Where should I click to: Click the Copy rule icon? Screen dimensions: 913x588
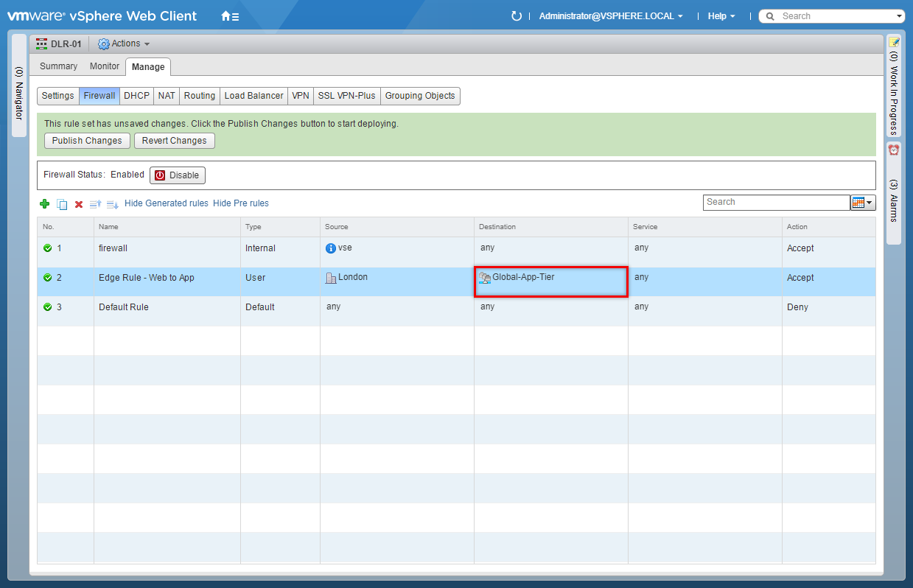(x=62, y=204)
